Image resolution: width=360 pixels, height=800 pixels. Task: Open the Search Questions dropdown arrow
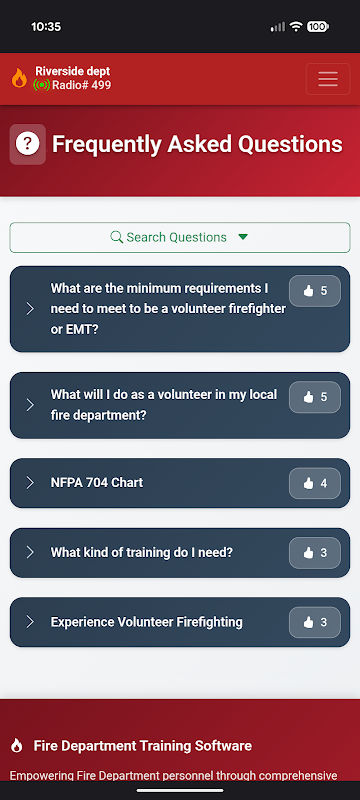click(243, 237)
